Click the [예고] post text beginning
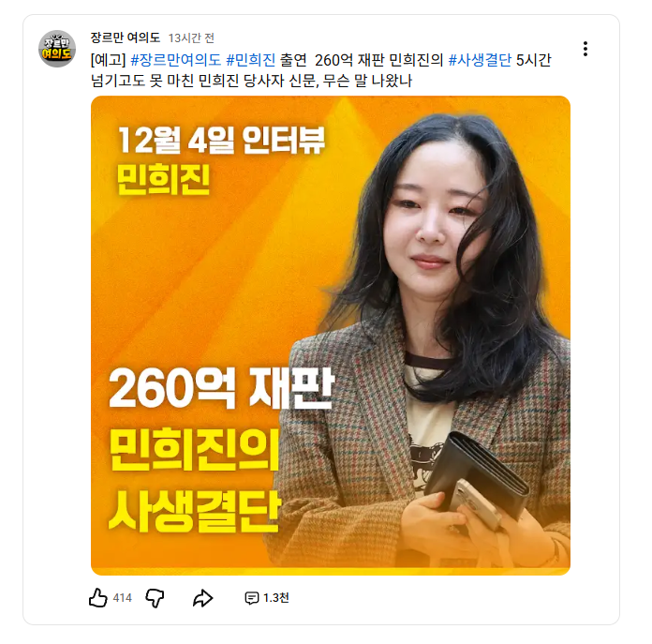652x644 pixels. click(x=108, y=60)
